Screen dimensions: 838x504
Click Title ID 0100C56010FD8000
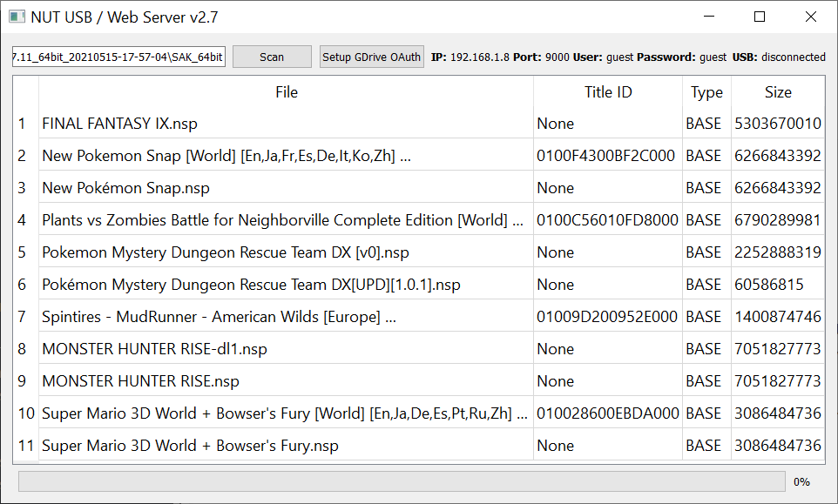click(607, 220)
